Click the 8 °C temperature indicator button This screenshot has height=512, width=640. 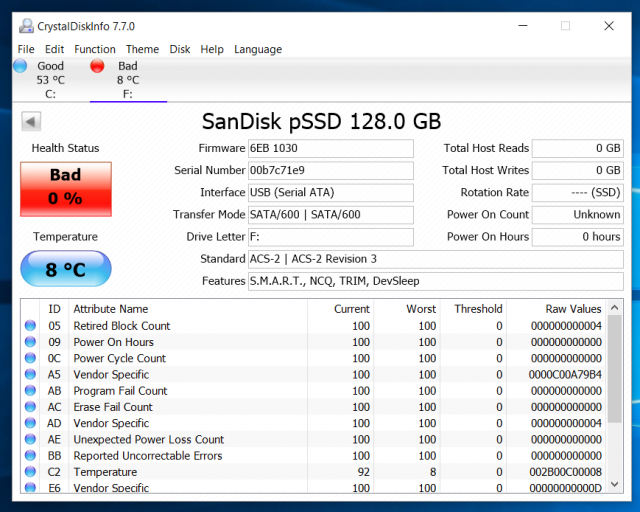(x=66, y=269)
